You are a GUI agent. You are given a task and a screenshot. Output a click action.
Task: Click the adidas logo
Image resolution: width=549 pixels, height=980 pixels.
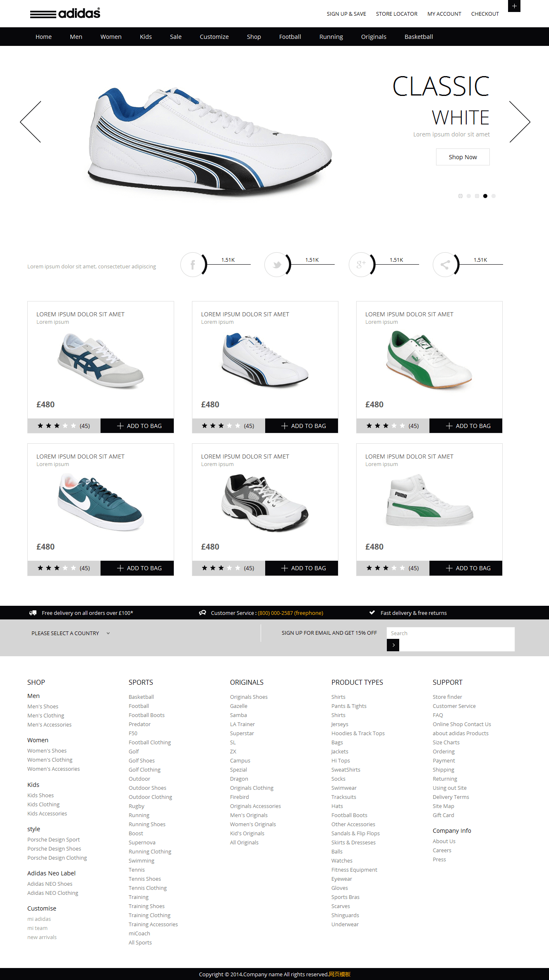[65, 13]
